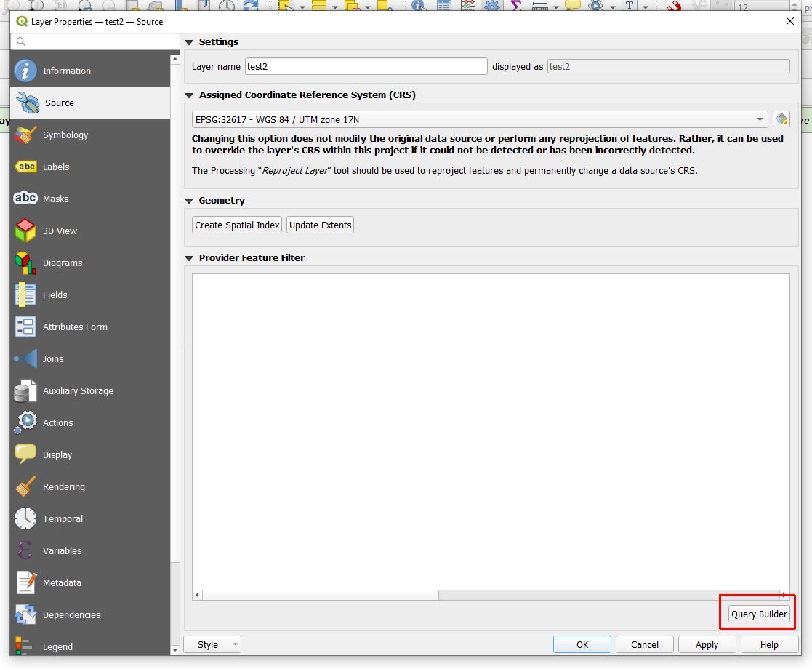This screenshot has width=812, height=669.
Task: Collapse the Settings section
Action: (x=189, y=42)
